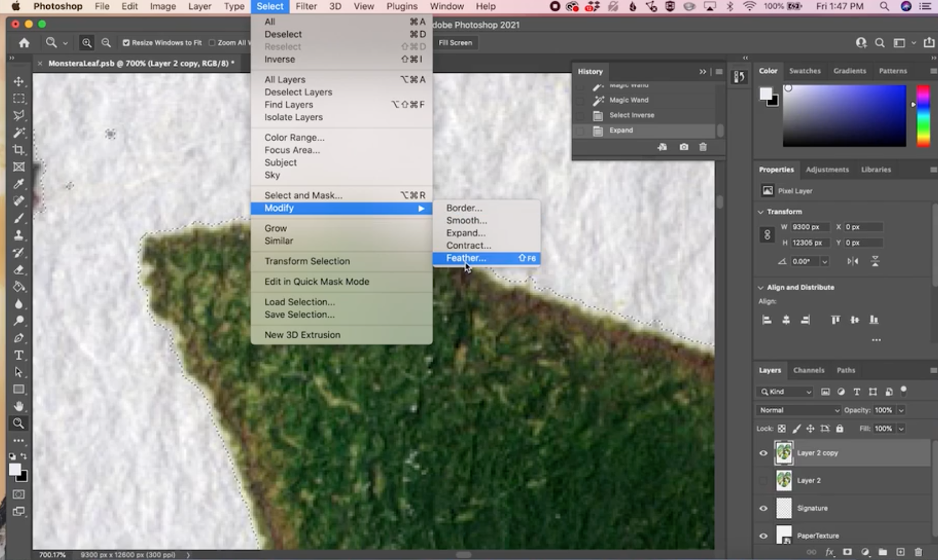Viewport: 938px width, 560px height.
Task: Click the W width input field
Action: (x=810, y=227)
